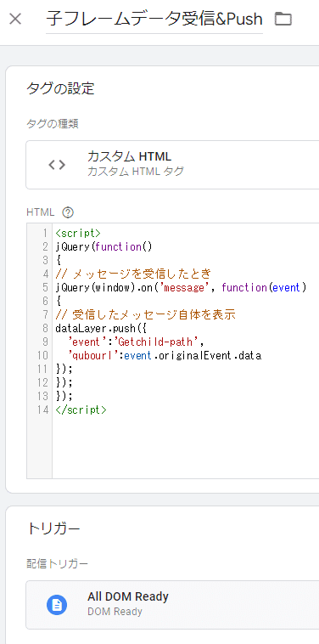The image size is (319, 644).
Task: Click the 配信トリガー label
Action: click(x=57, y=564)
